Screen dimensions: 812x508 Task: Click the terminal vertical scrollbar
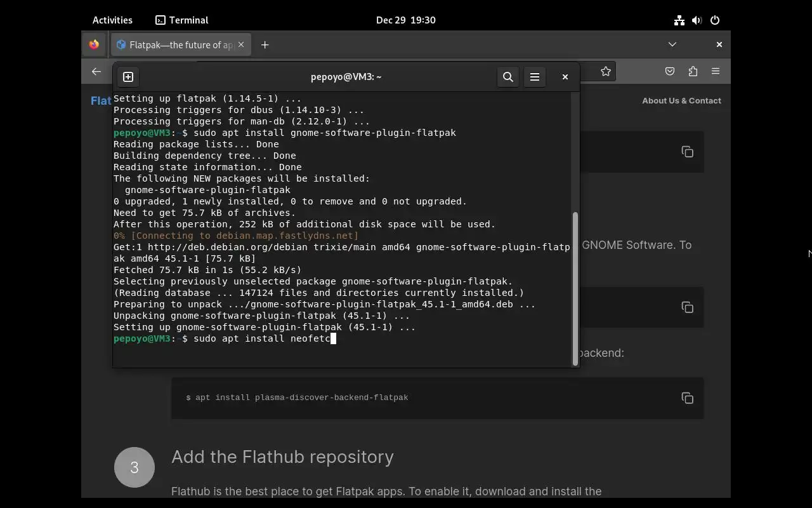(575, 288)
